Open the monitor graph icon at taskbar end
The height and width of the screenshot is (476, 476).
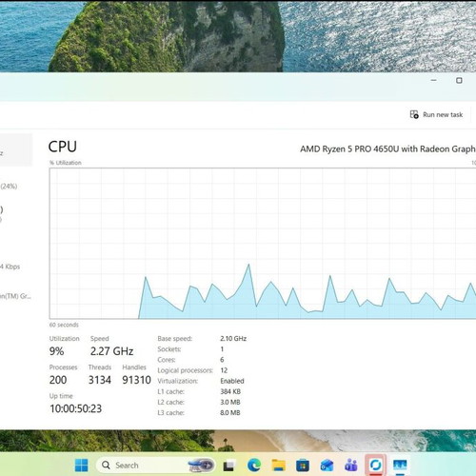[400, 466]
